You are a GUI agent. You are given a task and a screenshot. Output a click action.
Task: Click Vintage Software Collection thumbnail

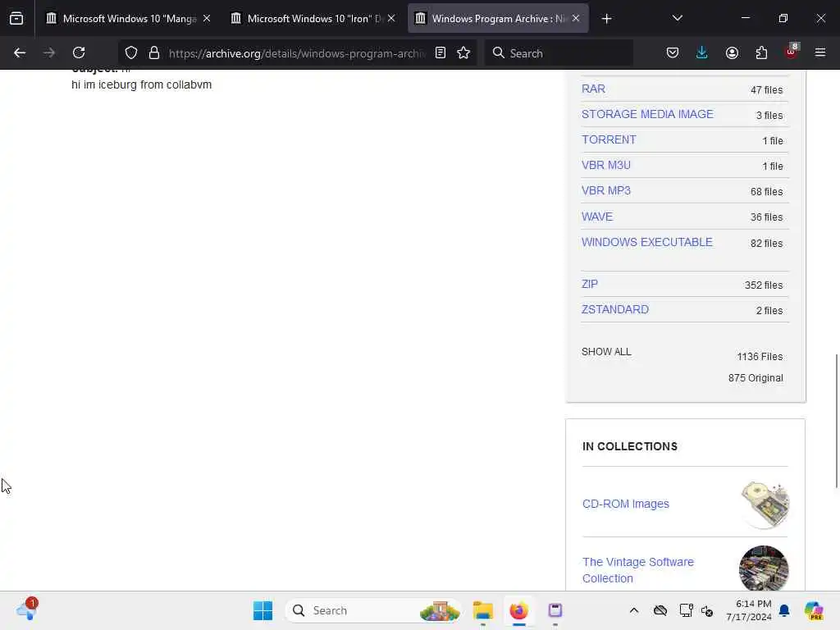coord(764,568)
